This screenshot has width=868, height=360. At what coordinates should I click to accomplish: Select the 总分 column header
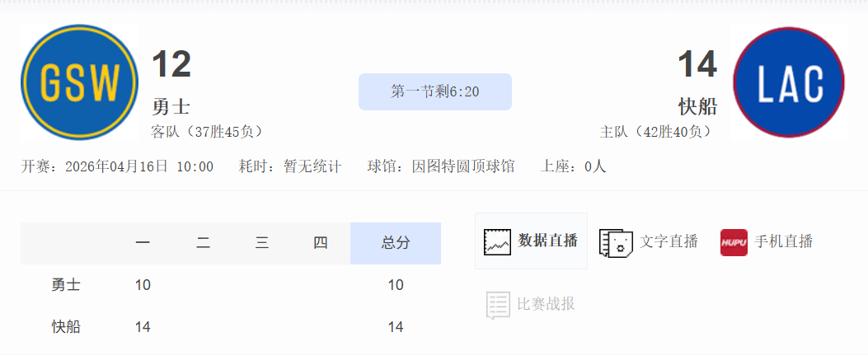(x=396, y=243)
